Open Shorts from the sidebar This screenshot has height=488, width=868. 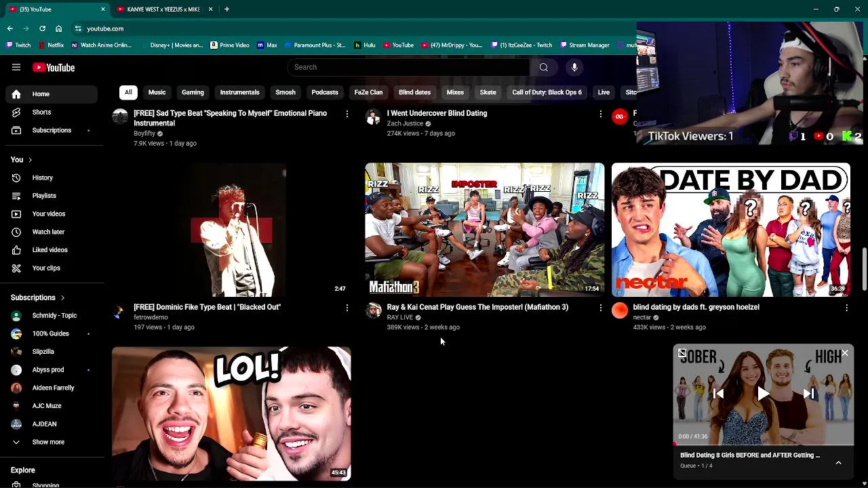click(x=52, y=112)
